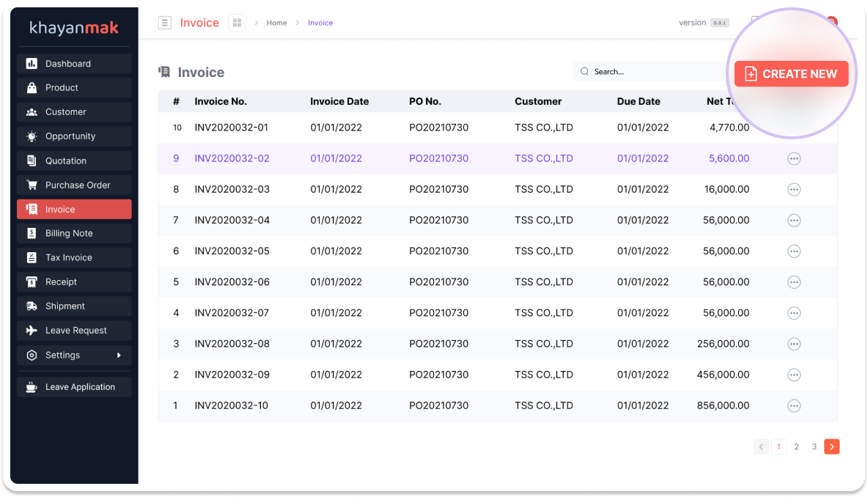The width and height of the screenshot is (868, 497).
Task: Select Customer from the sidebar
Action: point(74,112)
